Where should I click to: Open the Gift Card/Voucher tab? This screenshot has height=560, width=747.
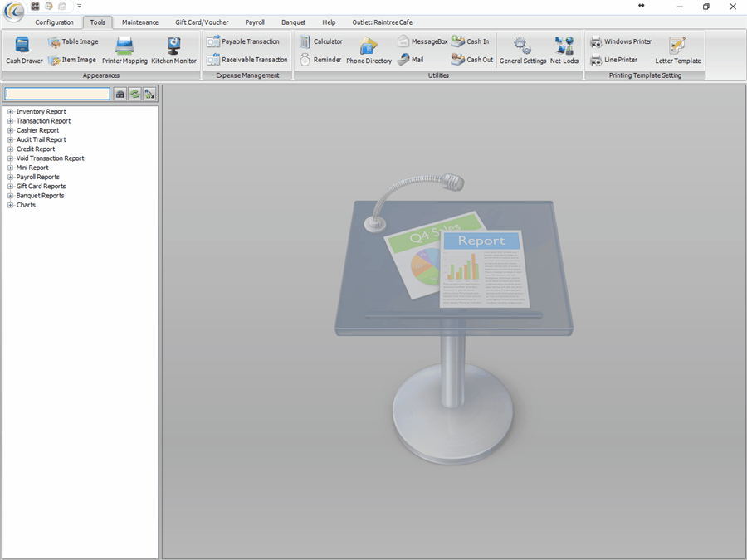pyautogui.click(x=202, y=22)
